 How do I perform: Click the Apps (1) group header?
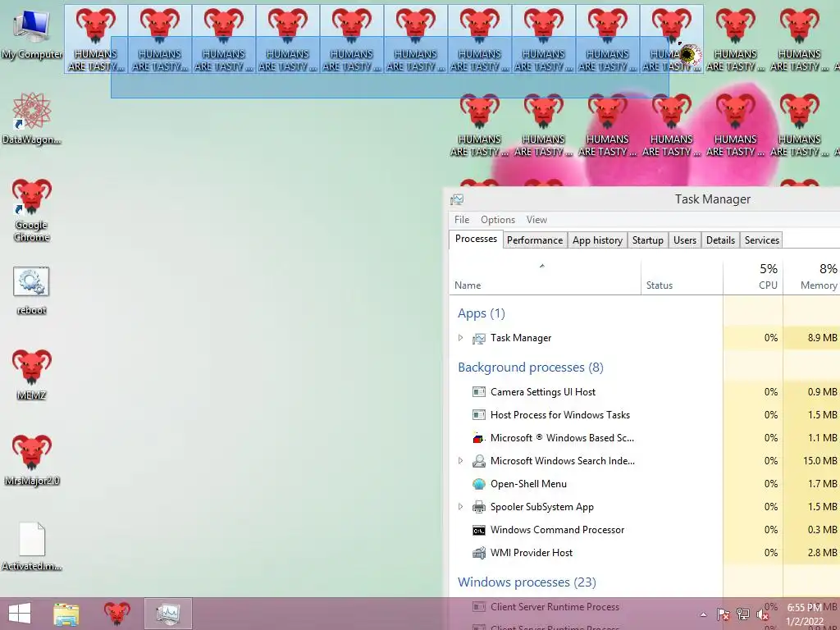pos(481,313)
